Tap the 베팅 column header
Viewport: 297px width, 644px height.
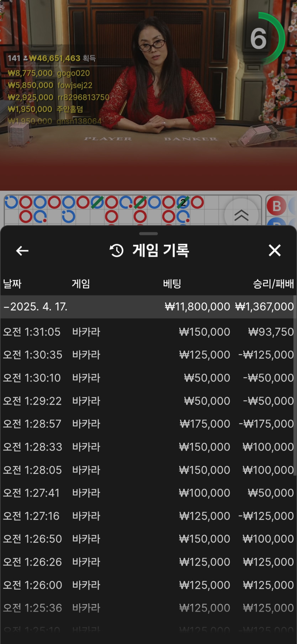[172, 284]
